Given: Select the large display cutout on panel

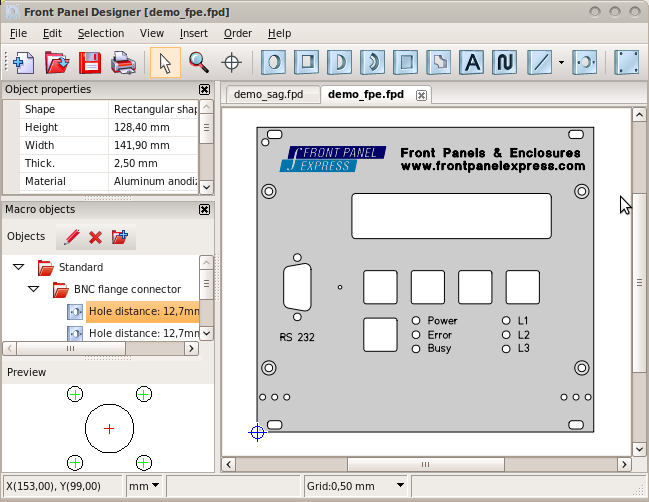Looking at the screenshot, I should [451, 216].
